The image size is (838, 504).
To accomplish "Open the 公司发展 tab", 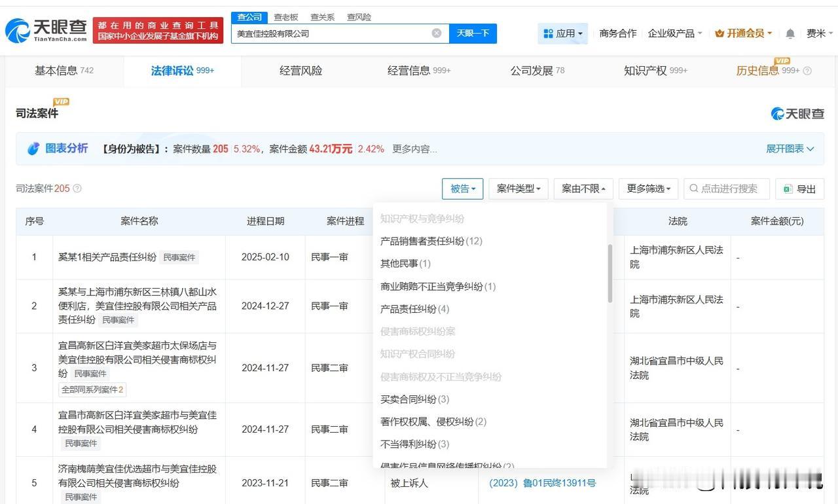I will (537, 71).
